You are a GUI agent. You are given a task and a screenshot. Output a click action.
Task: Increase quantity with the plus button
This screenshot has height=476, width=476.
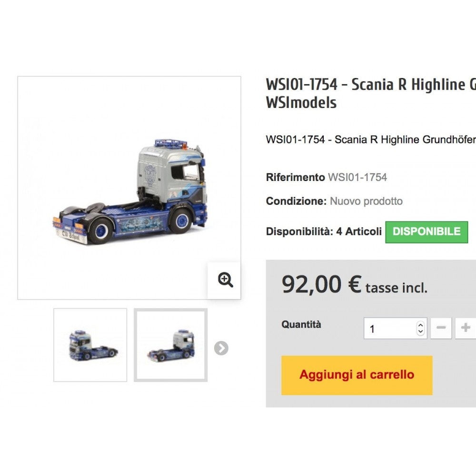(466, 328)
